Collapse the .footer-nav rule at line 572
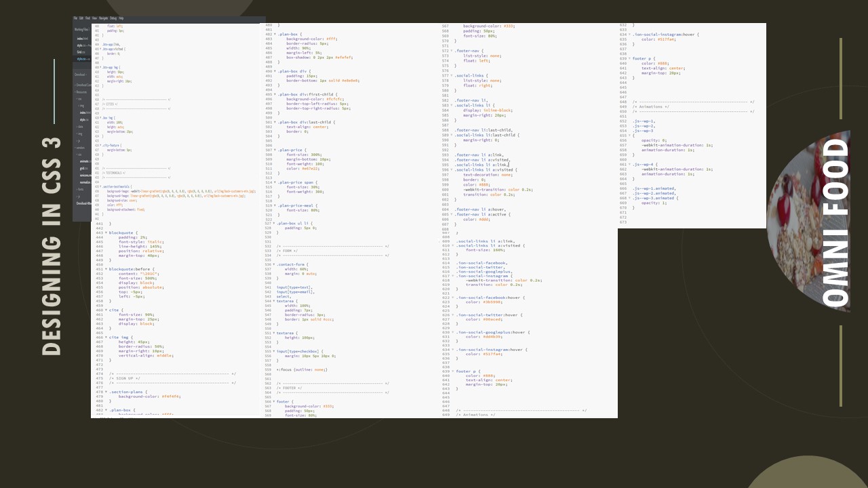This screenshot has width=868, height=488. coord(451,51)
